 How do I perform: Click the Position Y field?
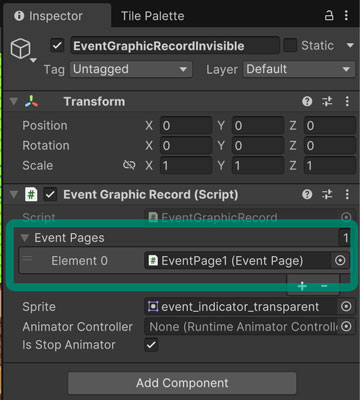coord(258,126)
